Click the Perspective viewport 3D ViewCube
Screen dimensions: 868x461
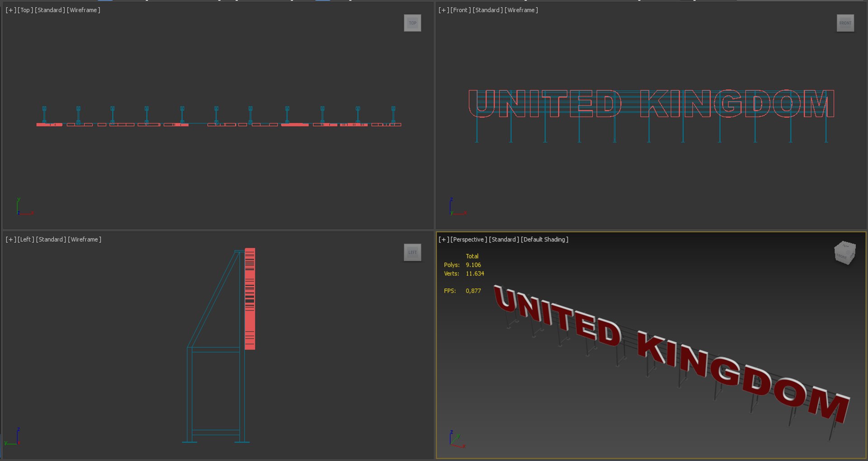tap(844, 253)
